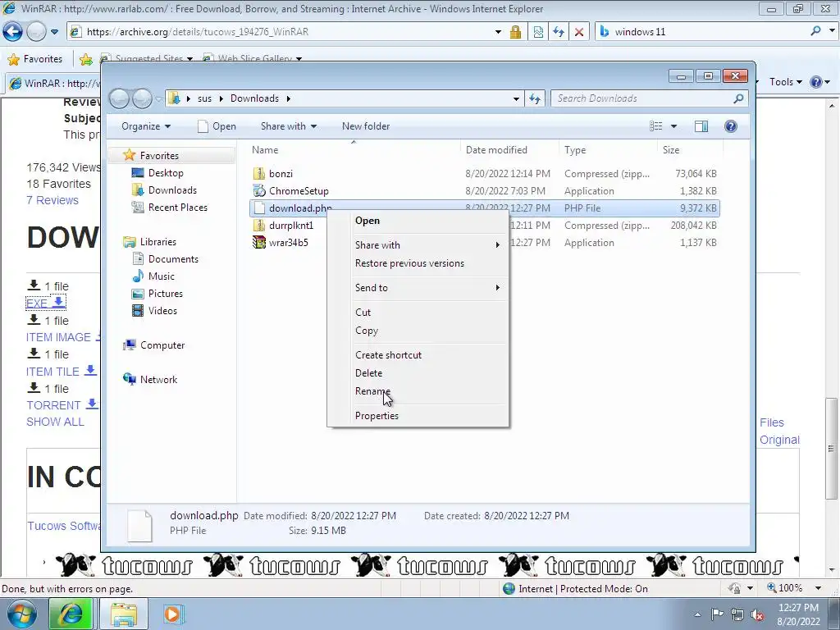Open the IE Tools menu
840x630 pixels.
[x=785, y=82]
